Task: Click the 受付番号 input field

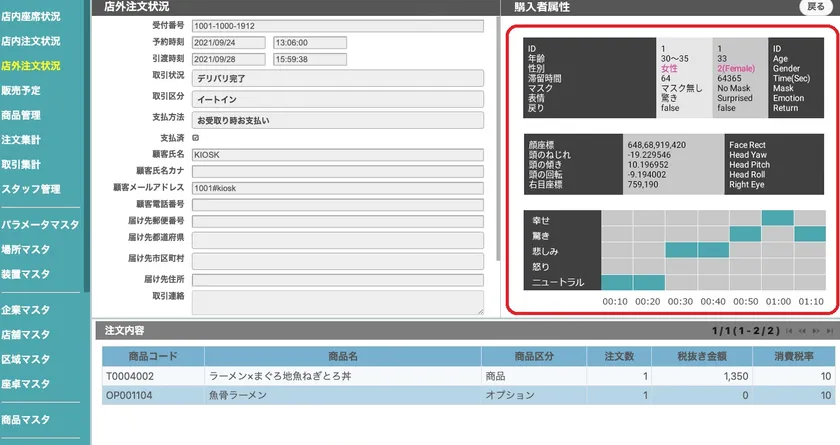Action: [x=337, y=26]
